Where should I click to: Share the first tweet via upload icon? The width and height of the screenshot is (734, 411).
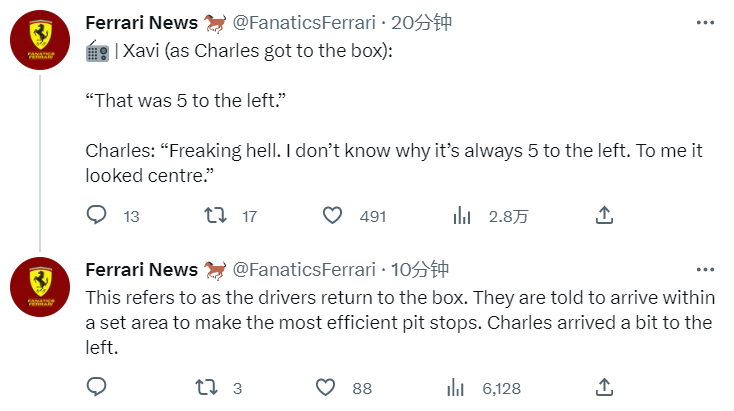click(x=604, y=215)
